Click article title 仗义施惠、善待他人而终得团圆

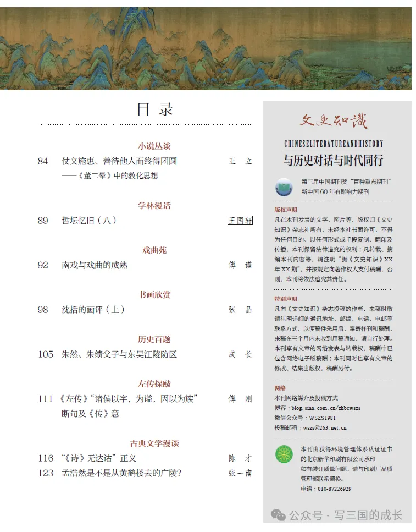coord(119,161)
